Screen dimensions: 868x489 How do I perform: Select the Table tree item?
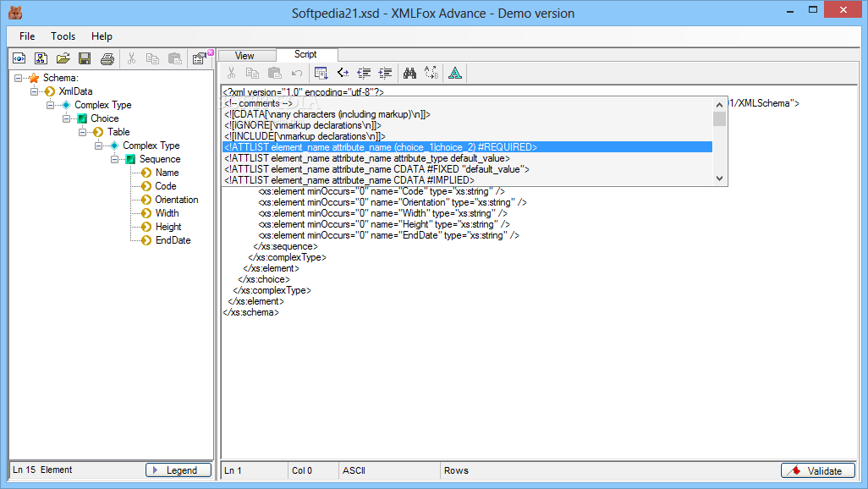pyautogui.click(x=118, y=132)
